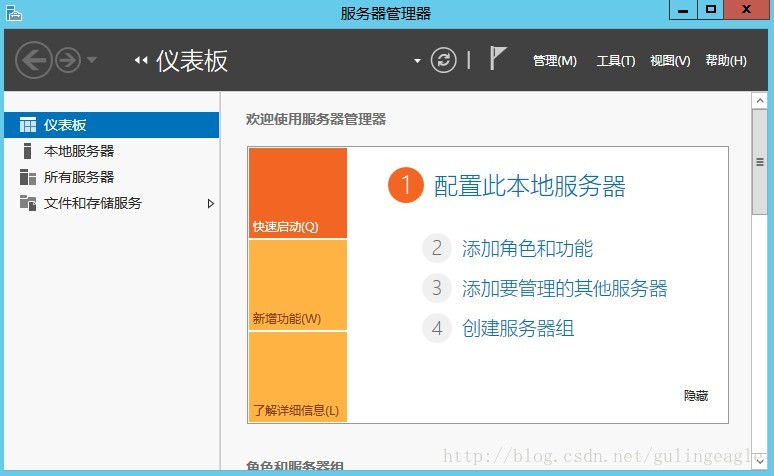
Task: Click the 本地服务器 server icon
Action: [28, 151]
